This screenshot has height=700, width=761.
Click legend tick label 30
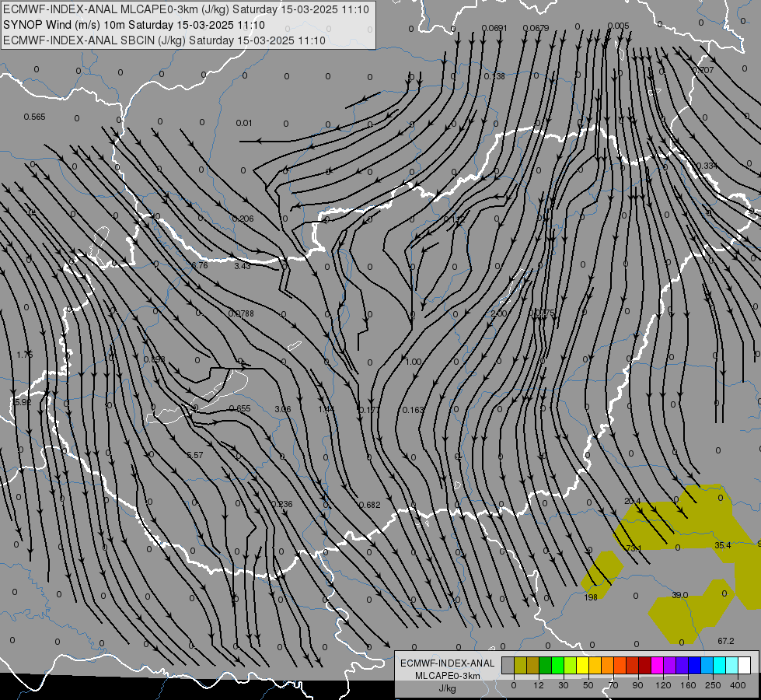coord(563,685)
